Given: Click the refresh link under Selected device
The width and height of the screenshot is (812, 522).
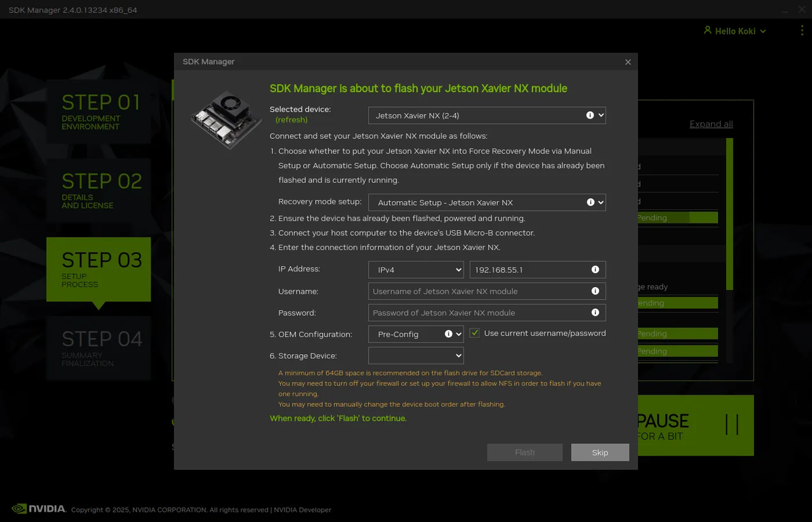Looking at the screenshot, I should point(292,120).
